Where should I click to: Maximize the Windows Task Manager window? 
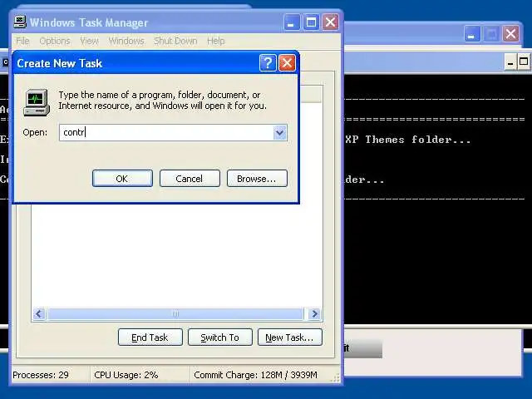pyautogui.click(x=311, y=22)
